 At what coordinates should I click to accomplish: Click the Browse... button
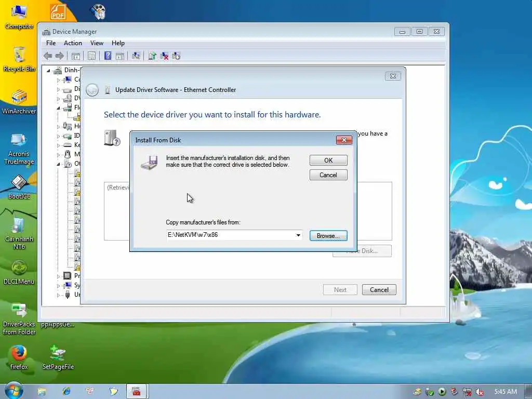coord(328,235)
